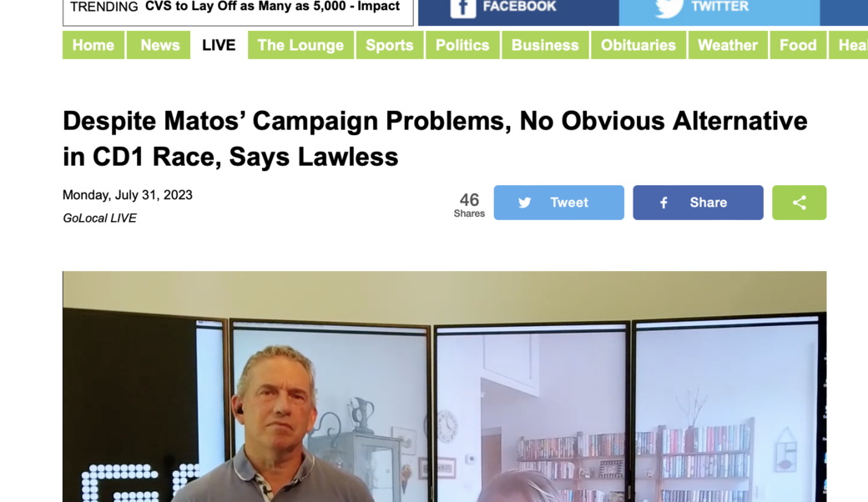Go to the Food section

click(x=798, y=45)
